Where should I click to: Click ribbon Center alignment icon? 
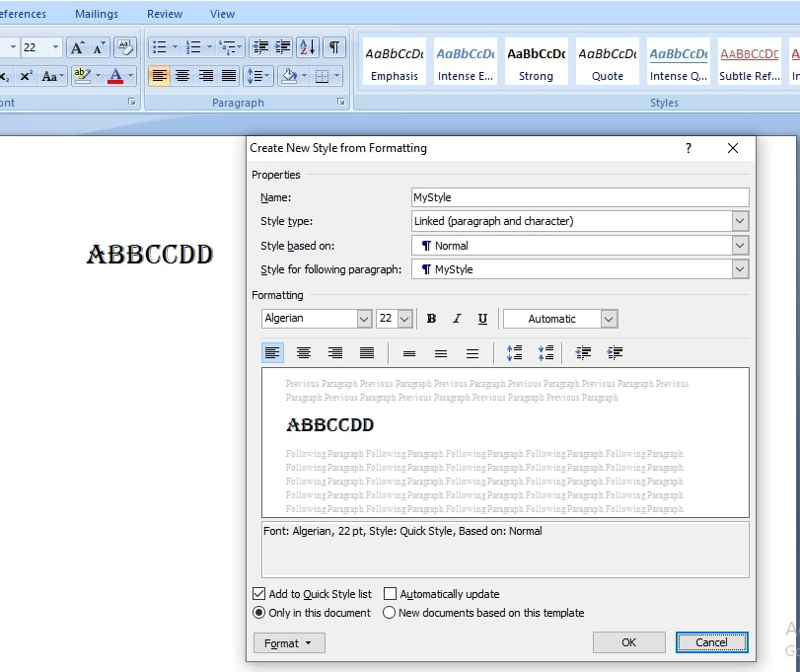click(182, 76)
